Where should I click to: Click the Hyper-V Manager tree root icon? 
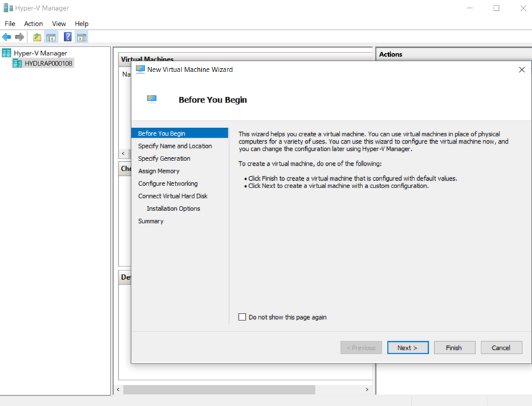pos(7,53)
